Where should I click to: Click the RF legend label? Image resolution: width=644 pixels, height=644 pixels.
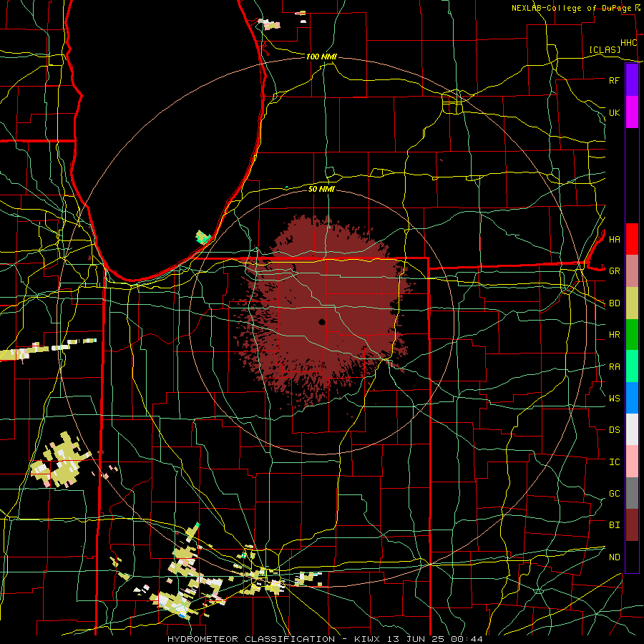coord(614,80)
